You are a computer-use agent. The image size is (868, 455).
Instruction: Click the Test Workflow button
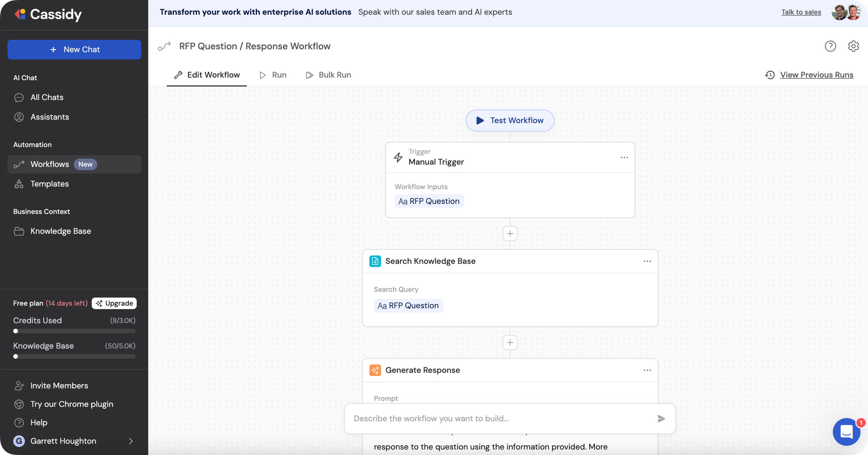click(510, 120)
